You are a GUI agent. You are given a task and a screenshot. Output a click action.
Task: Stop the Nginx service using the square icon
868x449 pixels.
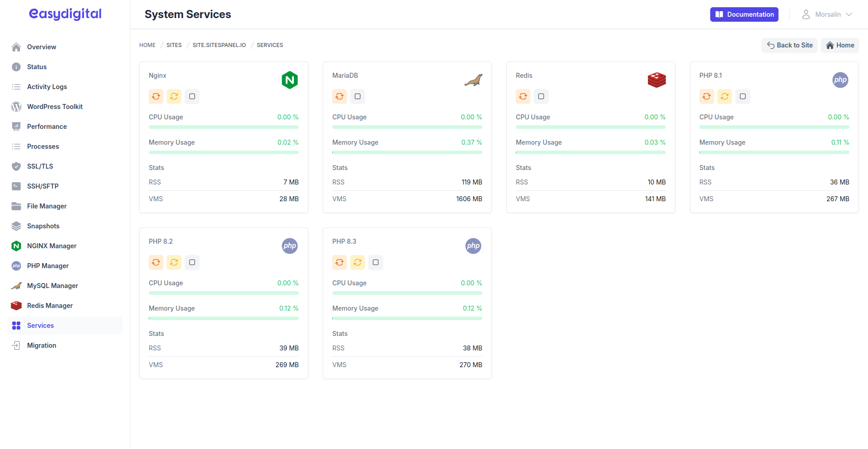tap(192, 96)
